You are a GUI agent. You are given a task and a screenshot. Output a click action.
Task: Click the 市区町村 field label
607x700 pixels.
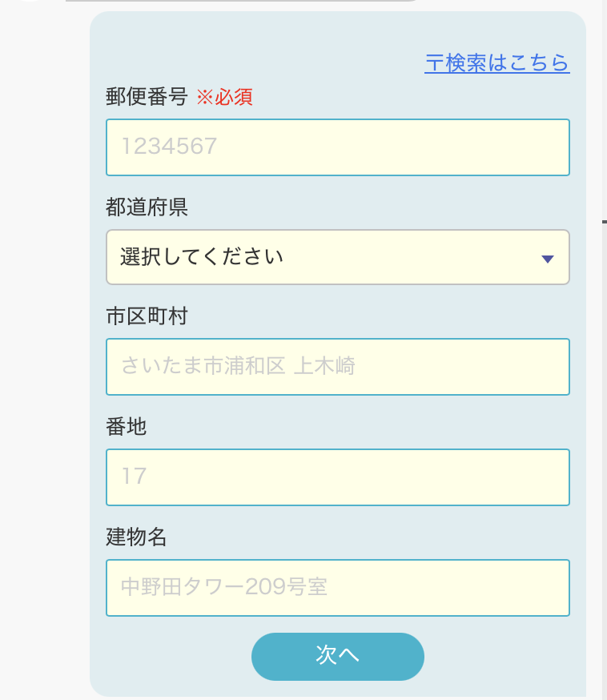[x=147, y=316]
